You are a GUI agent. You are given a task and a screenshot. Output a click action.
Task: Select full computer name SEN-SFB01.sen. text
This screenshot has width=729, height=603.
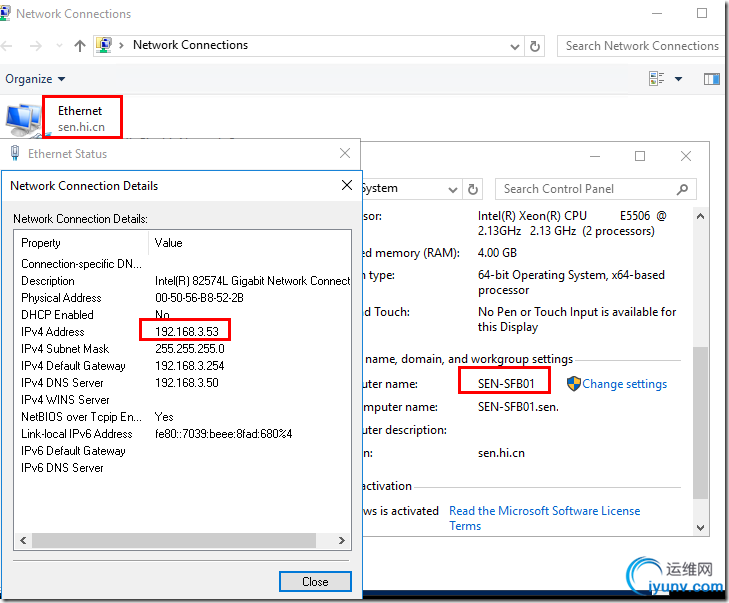[x=518, y=407]
